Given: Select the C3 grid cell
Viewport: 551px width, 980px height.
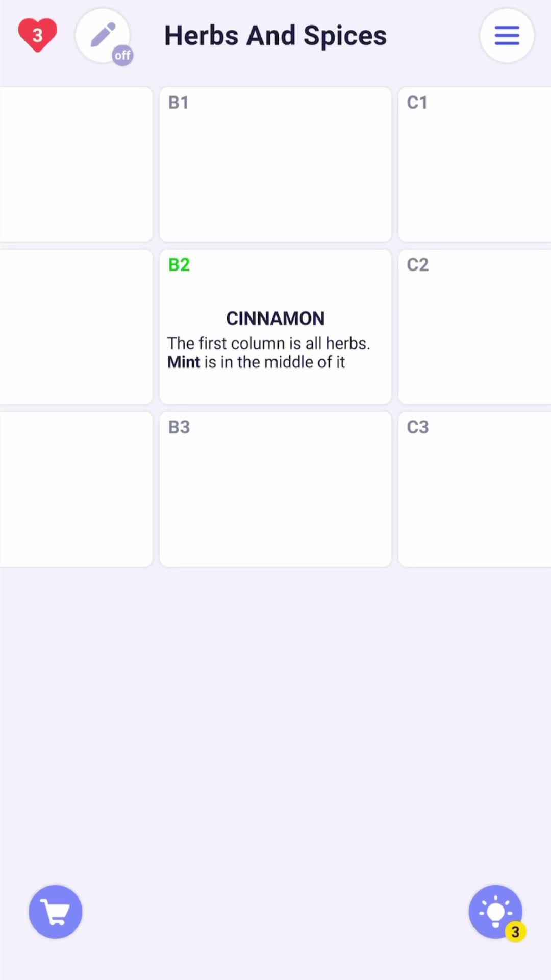Looking at the screenshot, I should tap(474, 489).
